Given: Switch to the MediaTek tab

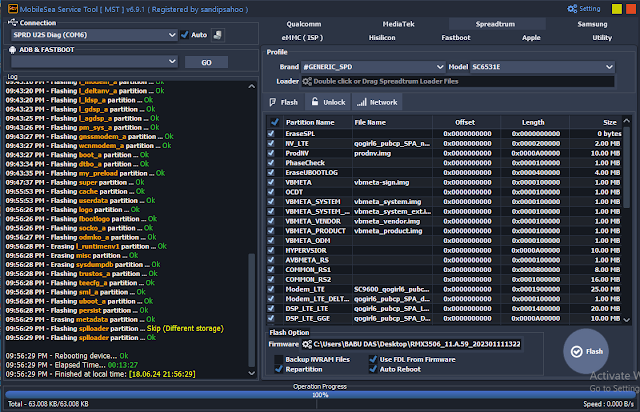Looking at the screenshot, I should click(398, 24).
